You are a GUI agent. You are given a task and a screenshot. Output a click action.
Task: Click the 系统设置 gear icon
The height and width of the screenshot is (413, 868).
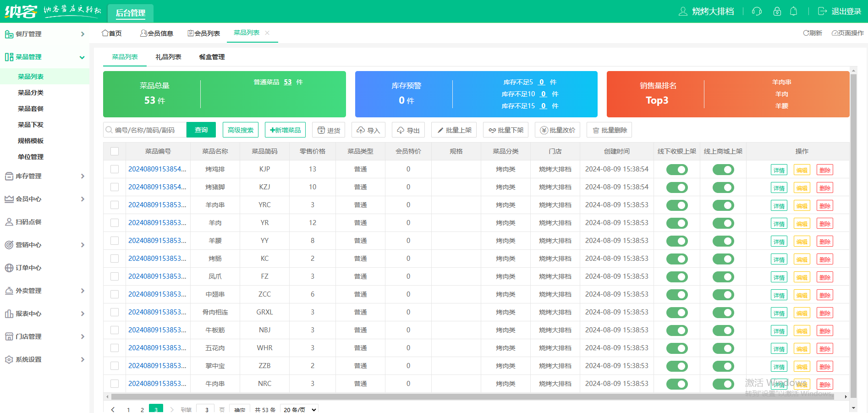[9, 359]
